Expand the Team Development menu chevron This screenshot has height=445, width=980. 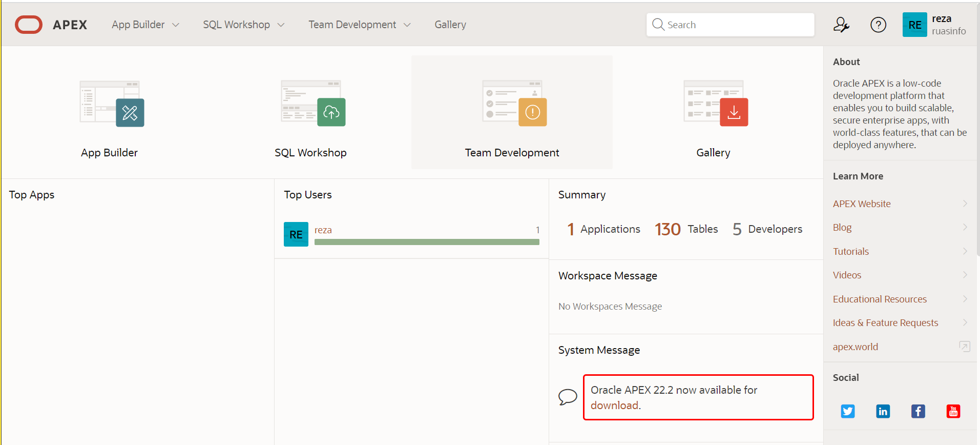(x=407, y=25)
